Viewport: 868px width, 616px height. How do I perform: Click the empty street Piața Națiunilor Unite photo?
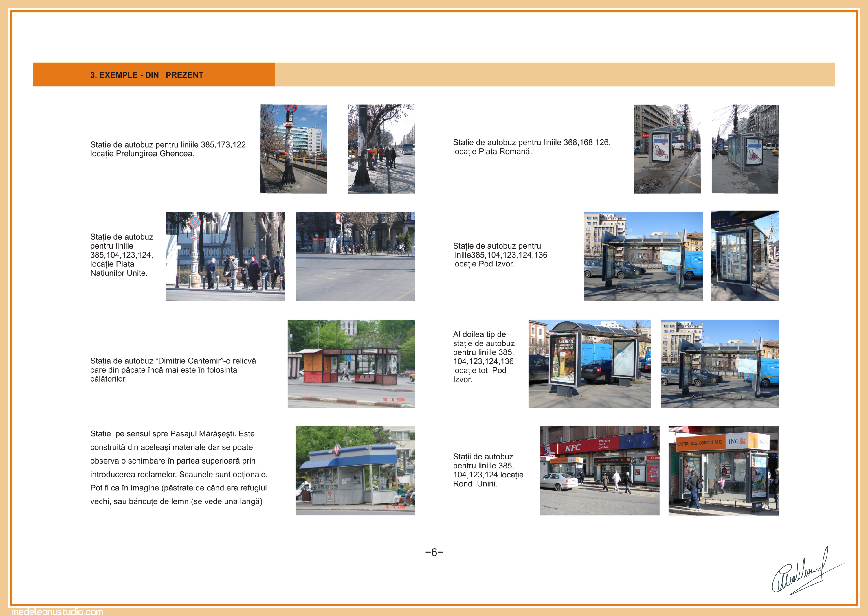coord(355,256)
